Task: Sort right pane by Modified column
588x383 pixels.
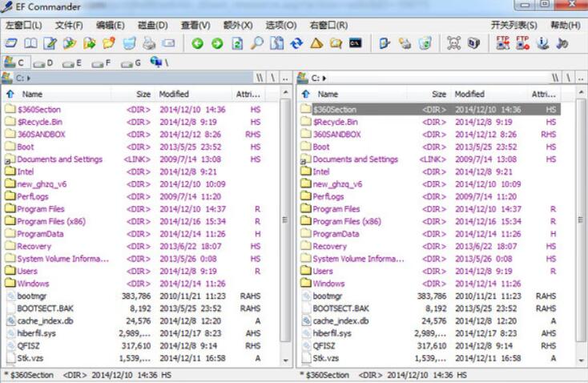Action: tap(469, 95)
